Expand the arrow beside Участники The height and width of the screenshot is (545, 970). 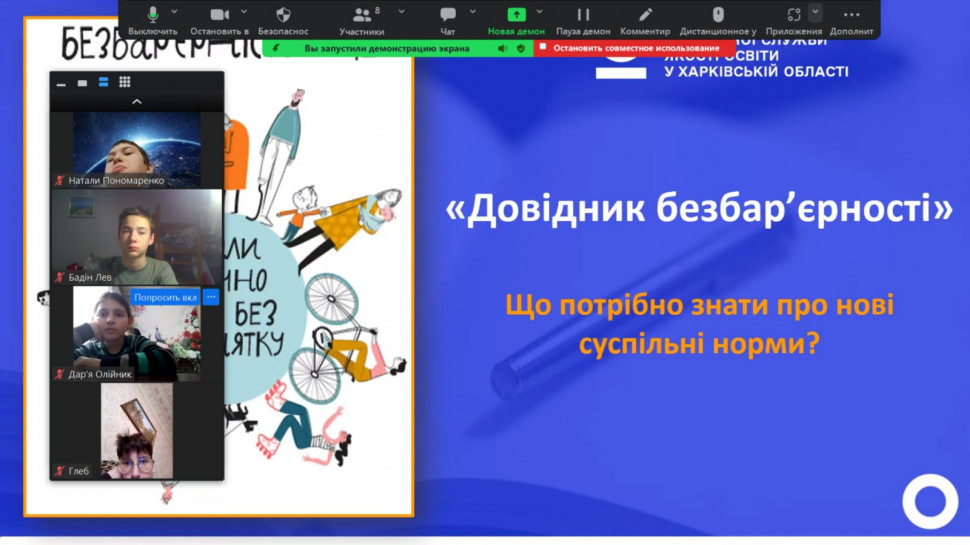coord(401,12)
